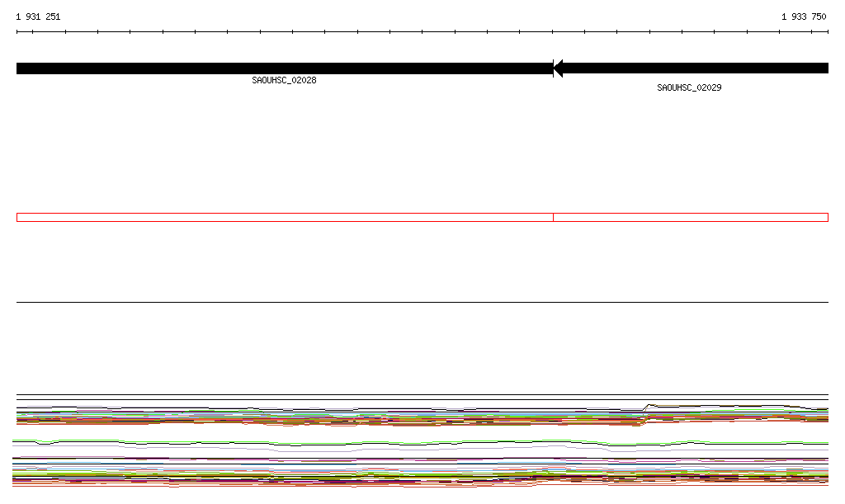Click the start coordinate 1 931 251
Viewport: 845px width, 504px height.
[38, 16]
